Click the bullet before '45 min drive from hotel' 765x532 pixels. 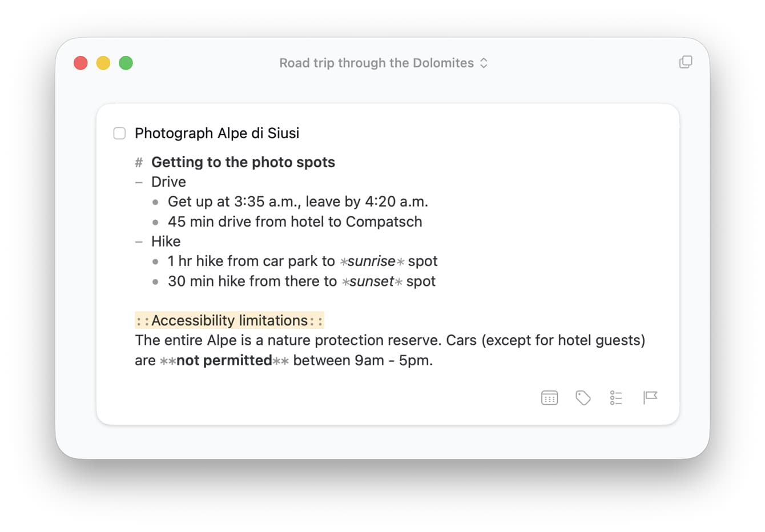click(x=155, y=222)
